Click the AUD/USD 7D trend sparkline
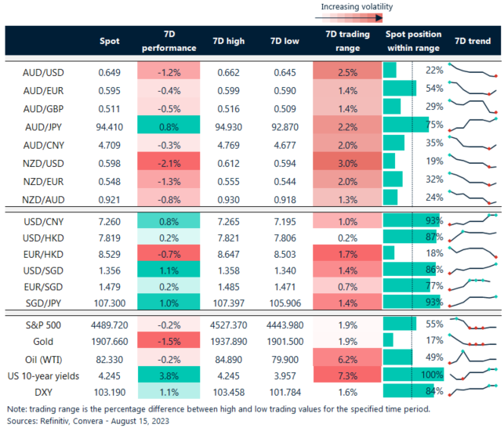The height and width of the screenshot is (428, 504). pyautogui.click(x=473, y=71)
